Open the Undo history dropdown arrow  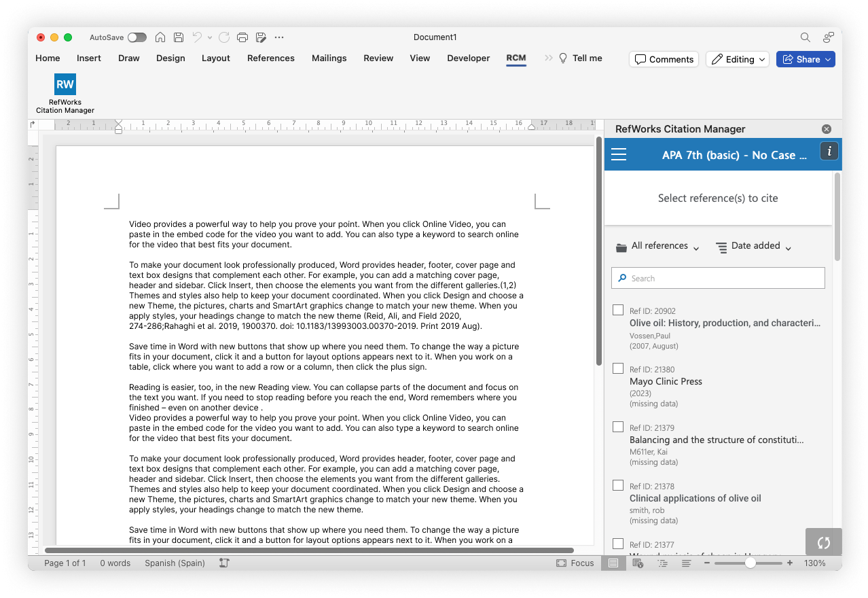pos(210,37)
